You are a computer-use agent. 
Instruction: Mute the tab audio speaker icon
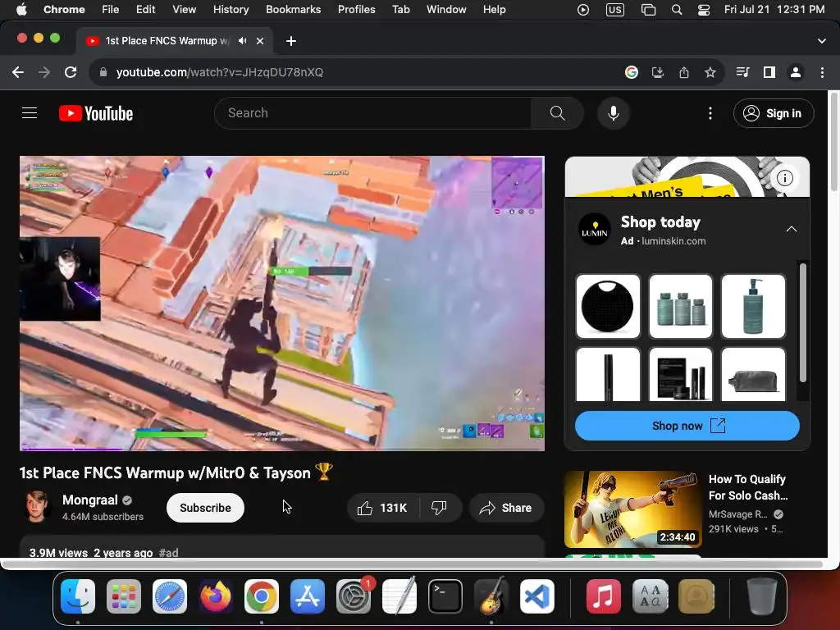tap(243, 41)
